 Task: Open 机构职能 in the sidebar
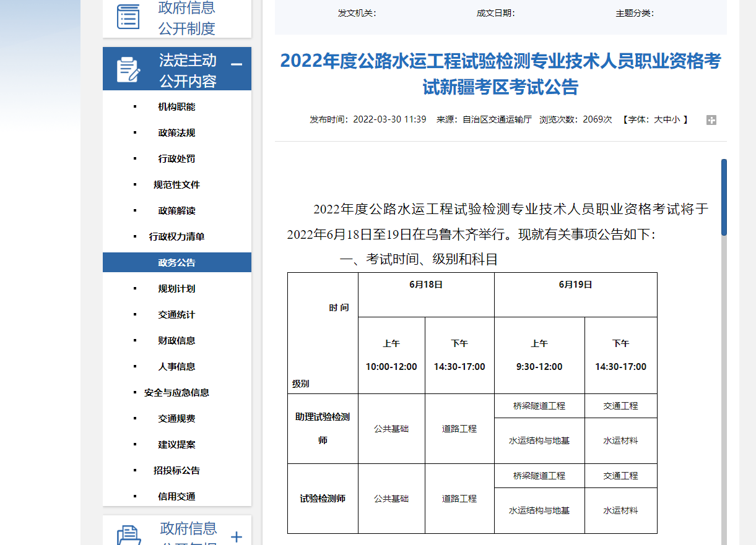(176, 107)
